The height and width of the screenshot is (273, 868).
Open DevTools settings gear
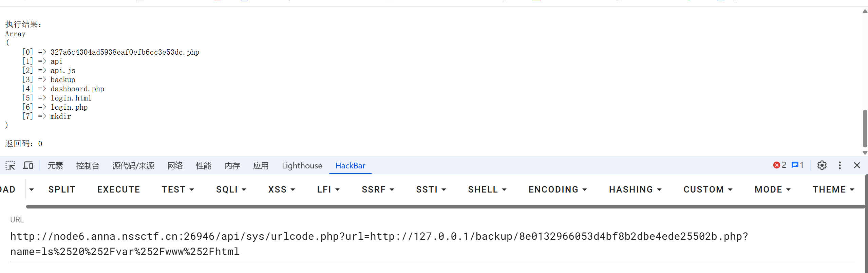coord(822,165)
